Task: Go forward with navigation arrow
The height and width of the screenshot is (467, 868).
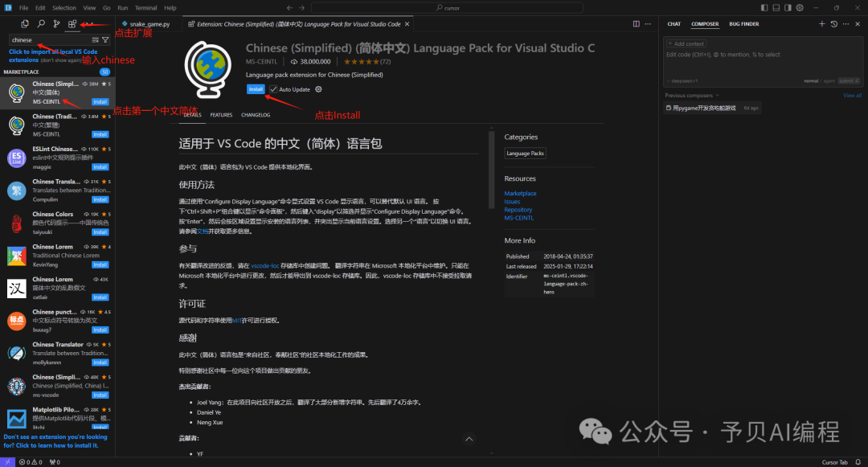Action: 301,8
